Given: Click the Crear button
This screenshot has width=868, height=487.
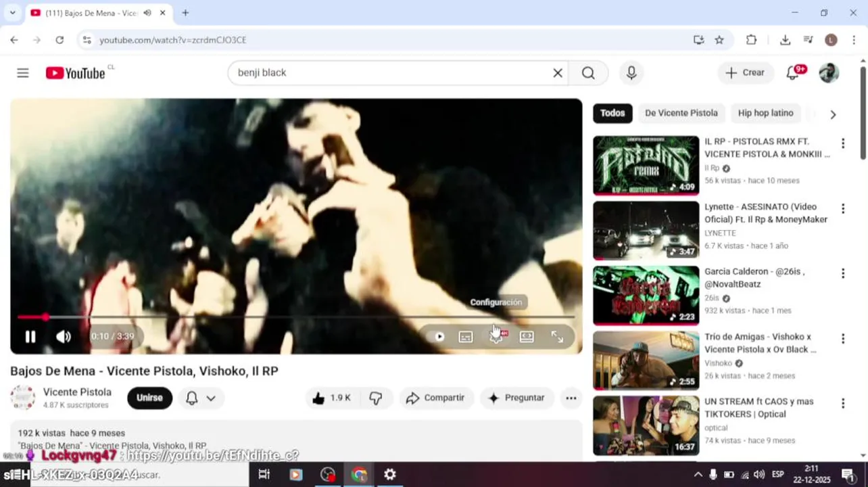Looking at the screenshot, I should click(x=746, y=73).
